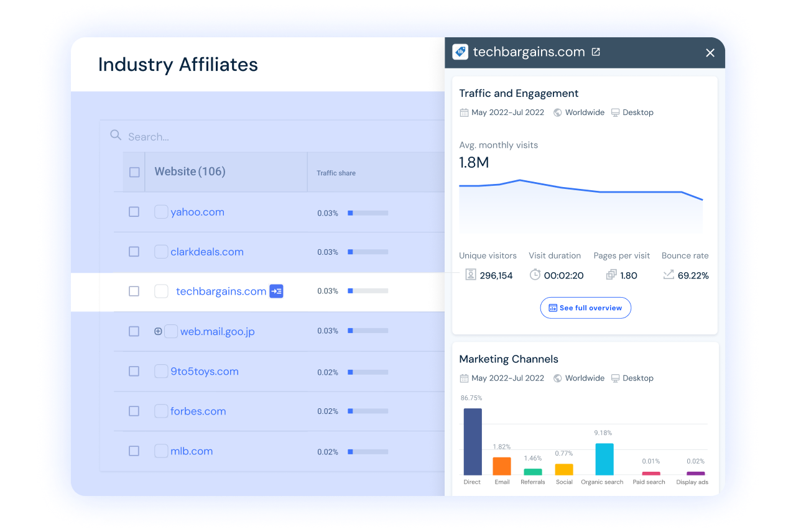The width and height of the screenshot is (796, 532).
Task: Open the clarkdeals.com link
Action: (x=207, y=252)
